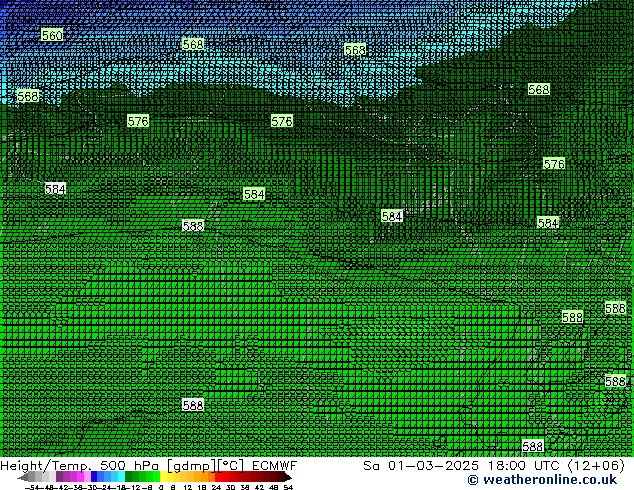Click the ECMWF model name
The image size is (634, 490).
(274, 465)
